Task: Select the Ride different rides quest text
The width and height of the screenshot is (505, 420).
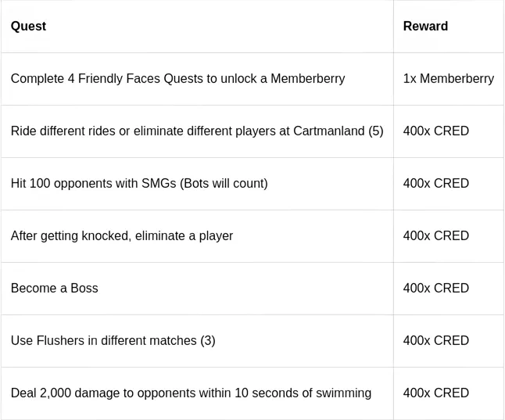Action: point(197,131)
